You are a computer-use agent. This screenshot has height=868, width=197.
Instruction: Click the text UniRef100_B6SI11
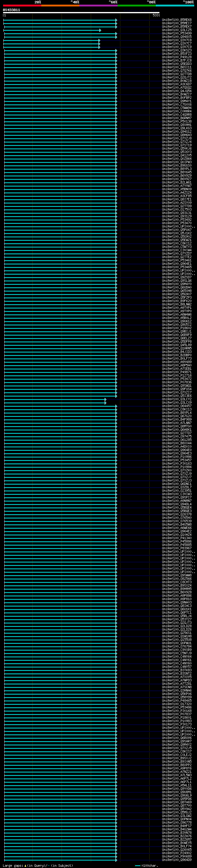[x=176, y=67]
